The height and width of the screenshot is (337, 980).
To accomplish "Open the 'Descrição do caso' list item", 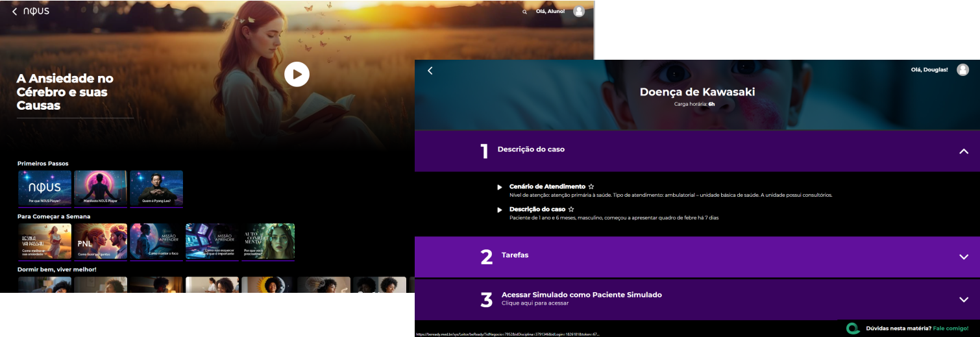I will 537,209.
